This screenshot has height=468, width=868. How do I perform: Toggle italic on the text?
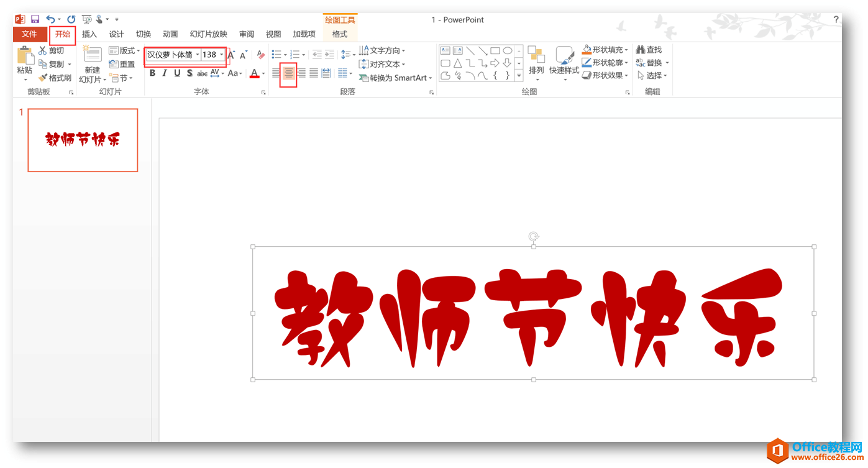[x=163, y=73]
